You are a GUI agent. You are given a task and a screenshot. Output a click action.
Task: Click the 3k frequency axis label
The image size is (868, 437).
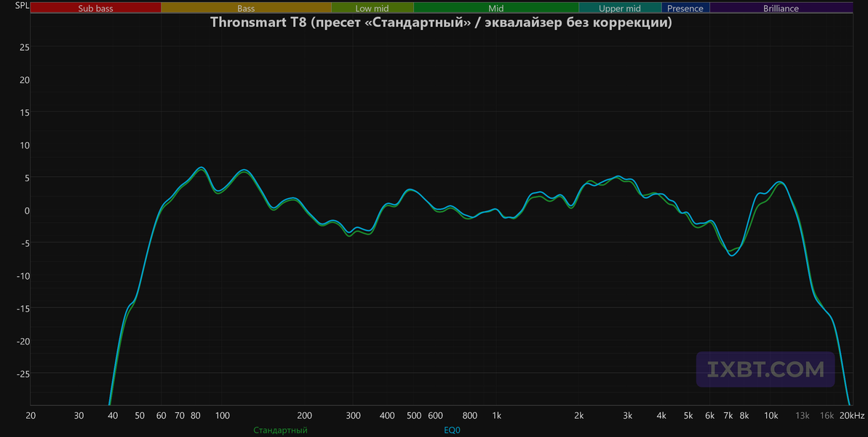pyautogui.click(x=627, y=416)
